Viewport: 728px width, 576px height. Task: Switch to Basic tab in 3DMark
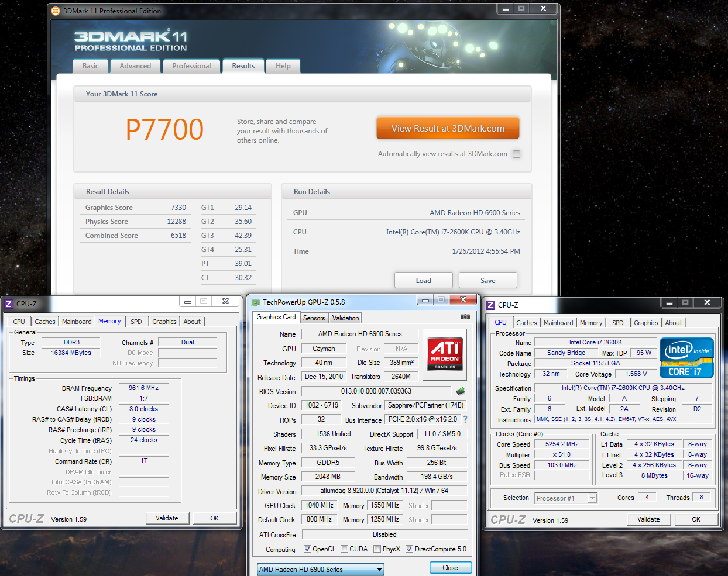pos(91,66)
